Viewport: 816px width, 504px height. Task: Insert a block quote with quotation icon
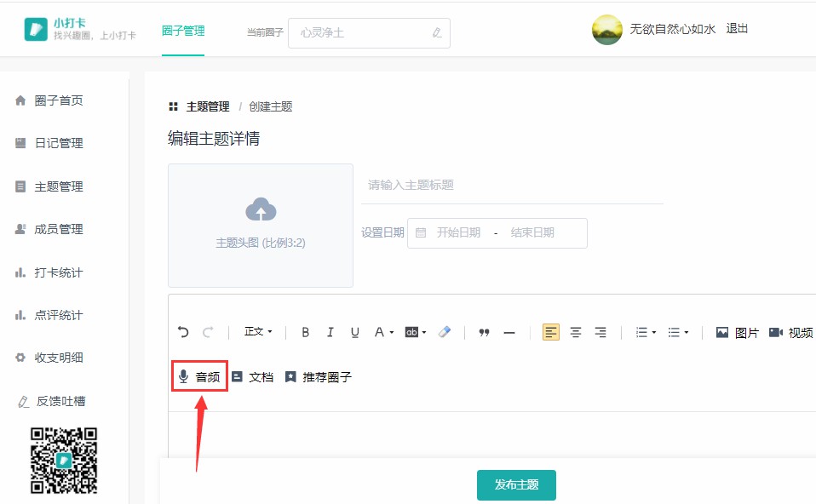[484, 332]
